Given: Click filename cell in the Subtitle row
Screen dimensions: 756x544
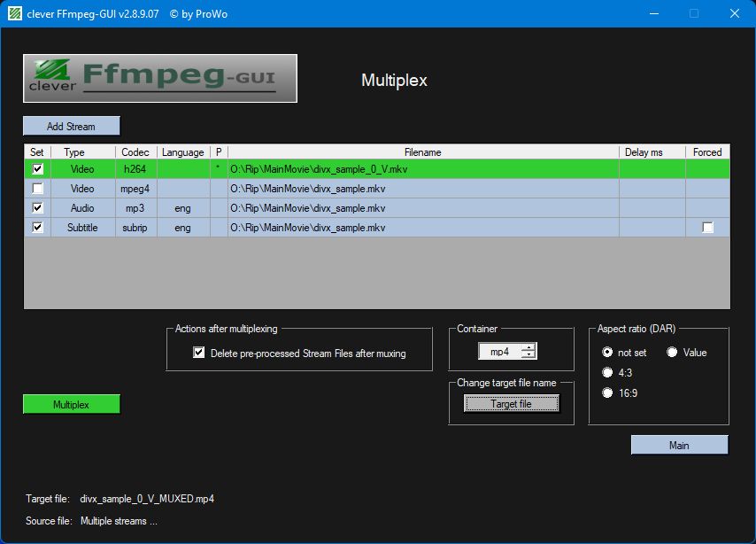Looking at the screenshot, I should click(423, 228).
